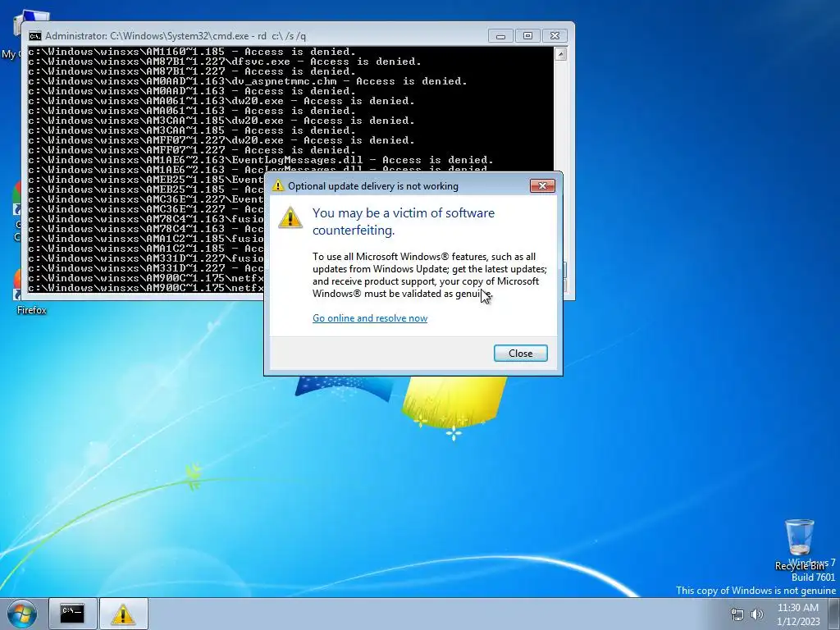The height and width of the screenshot is (630, 840).
Task: Click the 'Optional update delivery is not working' title
Action: point(373,186)
